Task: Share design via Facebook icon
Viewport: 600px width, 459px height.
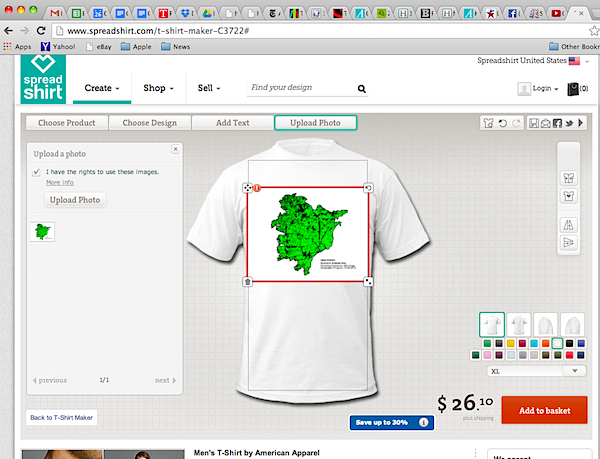Action: click(x=559, y=123)
